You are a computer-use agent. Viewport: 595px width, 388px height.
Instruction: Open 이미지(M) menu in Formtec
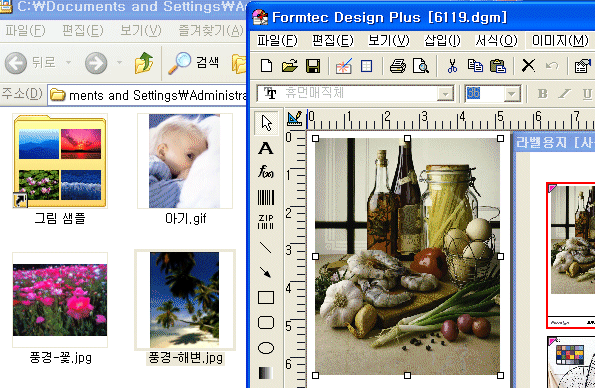(x=560, y=40)
